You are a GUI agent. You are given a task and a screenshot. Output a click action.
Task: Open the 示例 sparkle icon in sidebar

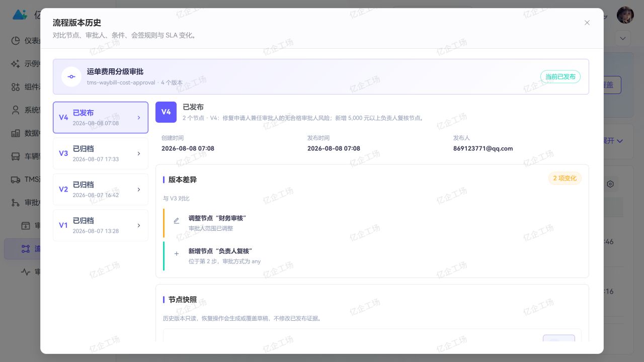click(x=16, y=63)
